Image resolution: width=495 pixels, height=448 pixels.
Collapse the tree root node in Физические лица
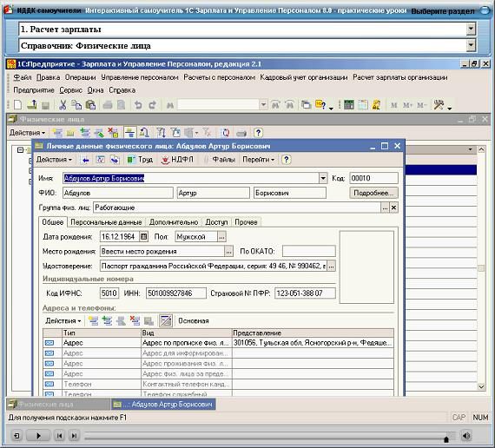(x=21, y=150)
